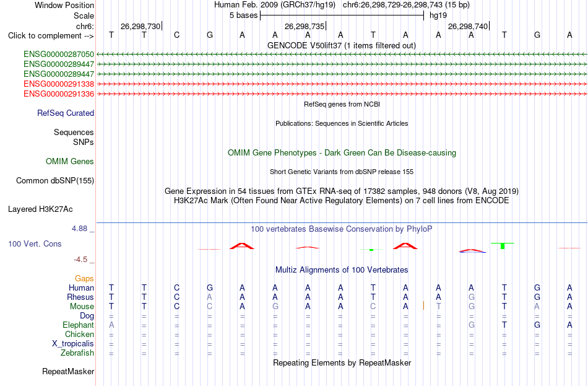The image size is (588, 386).
Task: Click the H3K27Ac Mark ENCODE track title
Action: pyautogui.click(x=342, y=201)
